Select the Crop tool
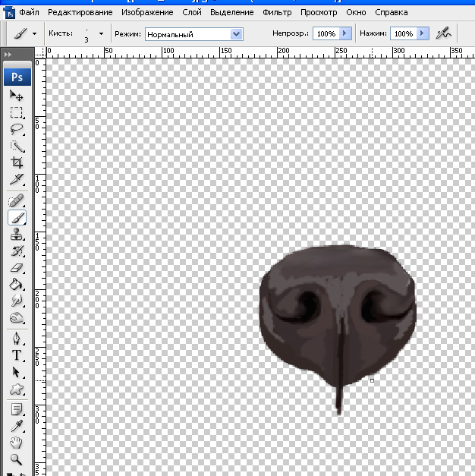475x476 pixels. [17, 162]
